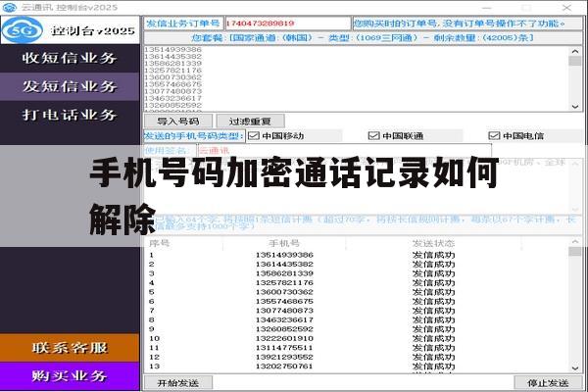The image size is (588, 392).
Task: Close the 云通讯 控制台 window
Action: click(566, 7)
